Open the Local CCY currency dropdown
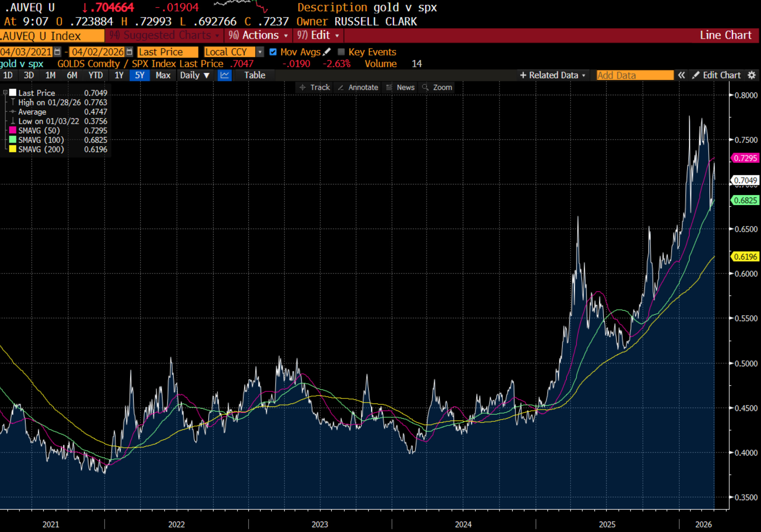Viewport: 761px width, 532px height. [259, 52]
